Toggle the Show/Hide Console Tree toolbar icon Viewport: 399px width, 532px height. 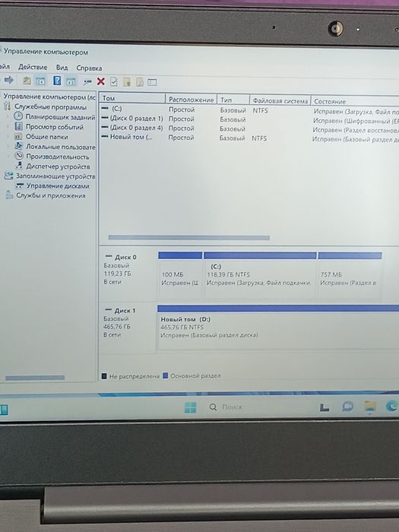(x=40, y=81)
